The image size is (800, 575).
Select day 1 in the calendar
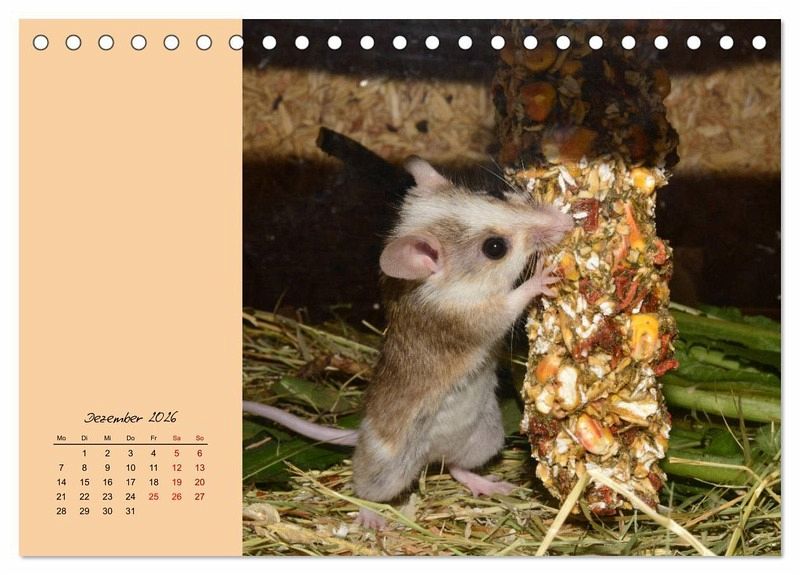(84, 453)
